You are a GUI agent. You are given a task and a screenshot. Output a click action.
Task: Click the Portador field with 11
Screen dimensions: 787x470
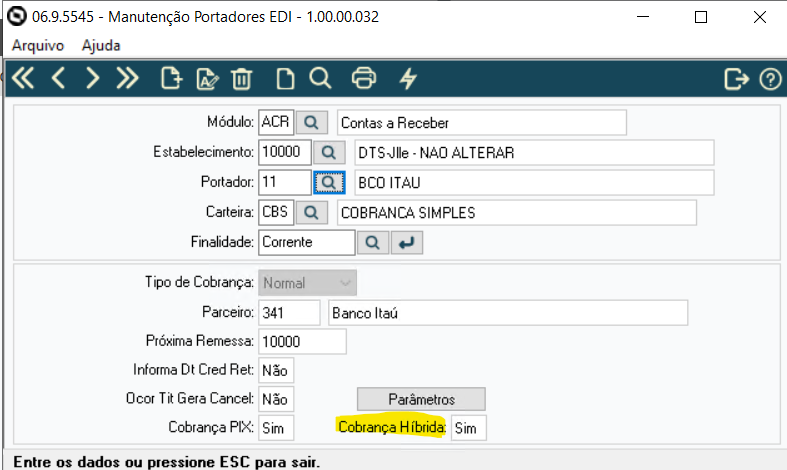[285, 182]
